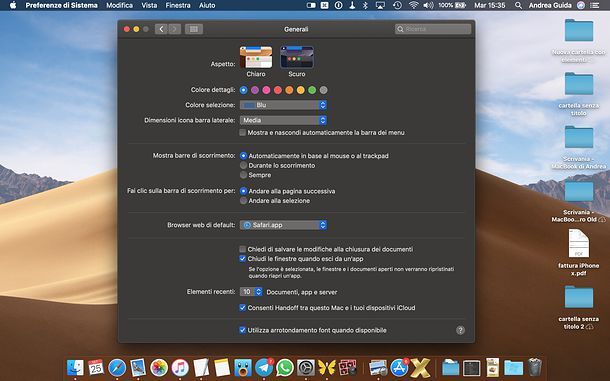Open Telegram from the Dock
The height and width of the screenshot is (381, 610).
(x=264, y=367)
